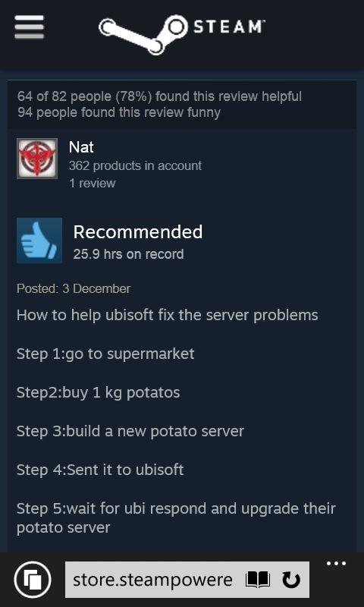
Task: Click the '94 people found this review funny' line
Action: pyautogui.click(x=119, y=112)
